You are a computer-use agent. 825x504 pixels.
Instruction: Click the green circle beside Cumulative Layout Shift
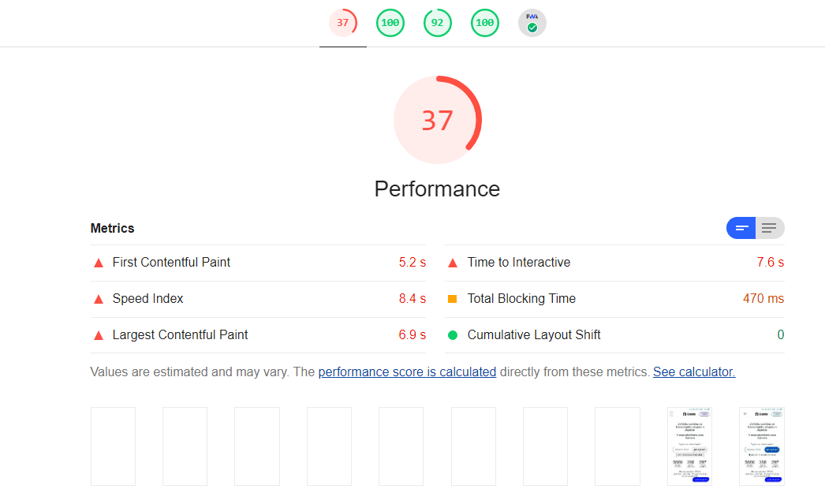click(452, 334)
